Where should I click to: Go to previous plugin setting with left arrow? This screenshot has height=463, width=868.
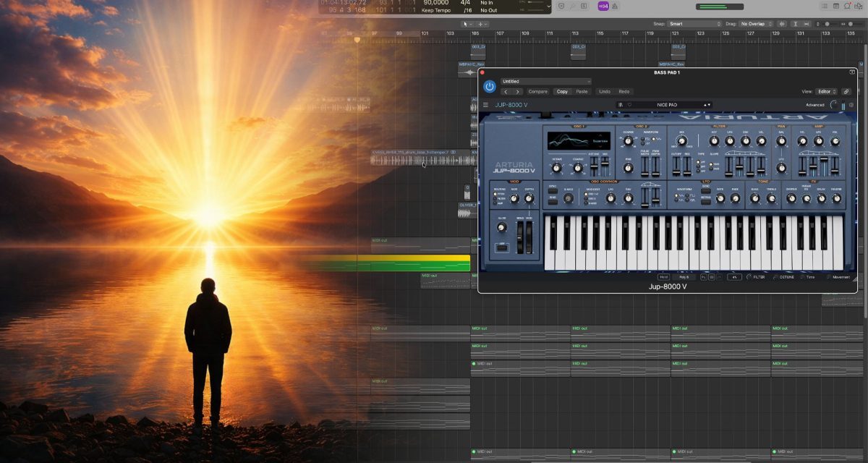tap(506, 91)
